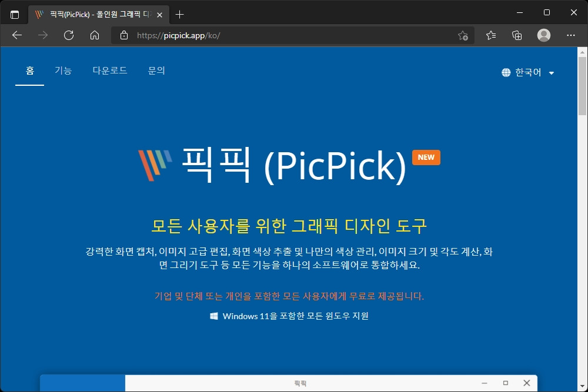Expand the 한국어 language dropdown
The height and width of the screenshot is (392, 588).
coord(551,73)
